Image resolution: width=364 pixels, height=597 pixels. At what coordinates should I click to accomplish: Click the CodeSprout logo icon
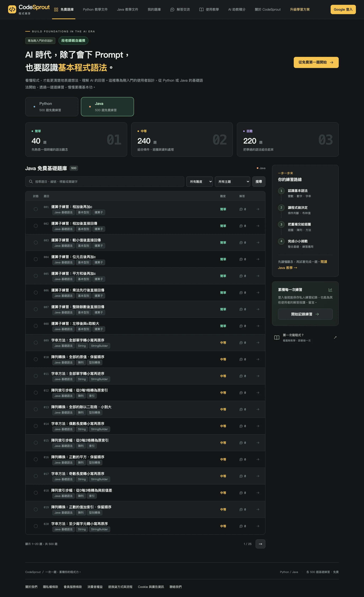[12, 9]
